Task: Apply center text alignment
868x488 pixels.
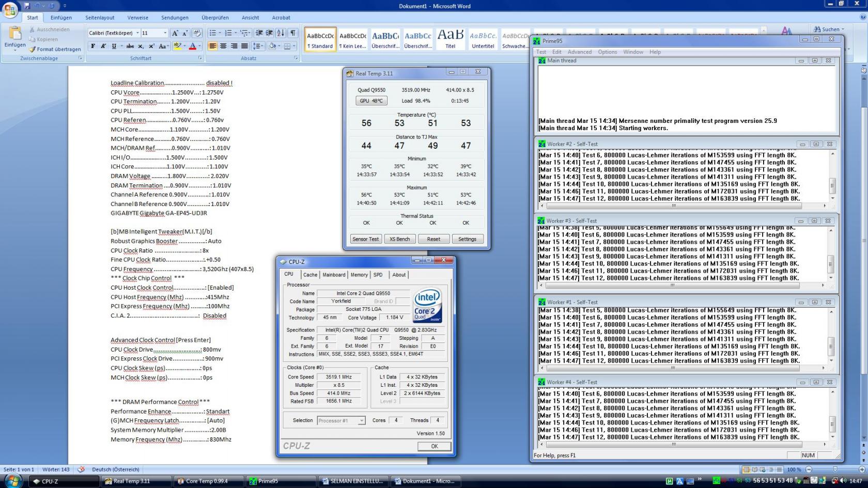Action: pos(223,46)
